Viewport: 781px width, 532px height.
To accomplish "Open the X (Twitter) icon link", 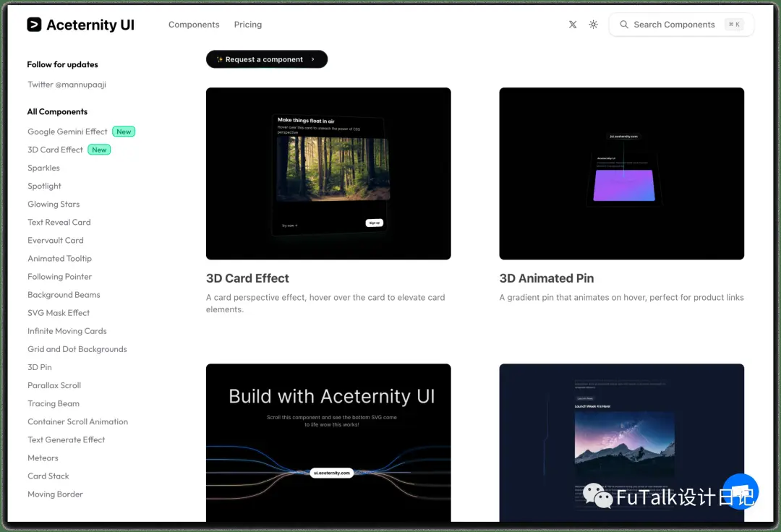I will (x=573, y=25).
